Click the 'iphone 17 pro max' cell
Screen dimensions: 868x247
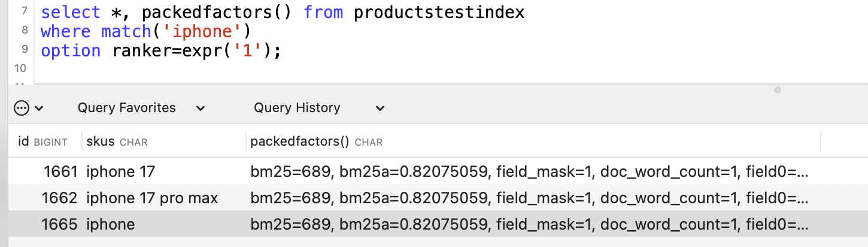[x=152, y=198]
